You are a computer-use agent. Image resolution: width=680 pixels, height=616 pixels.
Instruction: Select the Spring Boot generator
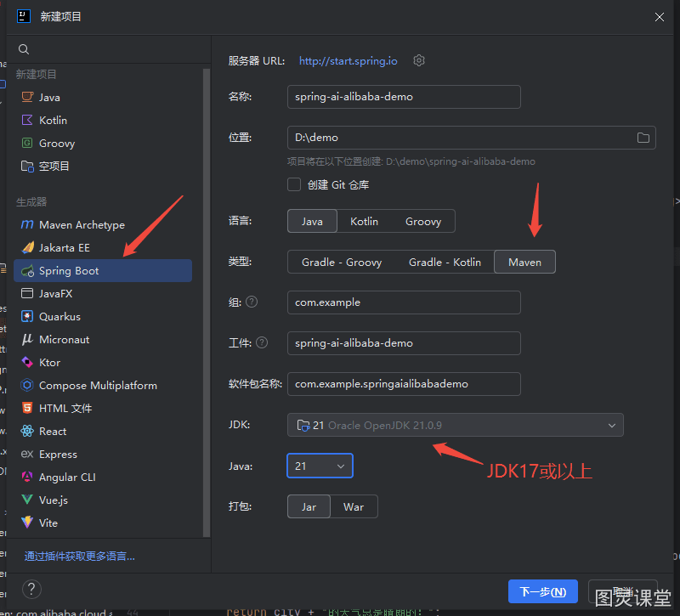[x=103, y=270]
